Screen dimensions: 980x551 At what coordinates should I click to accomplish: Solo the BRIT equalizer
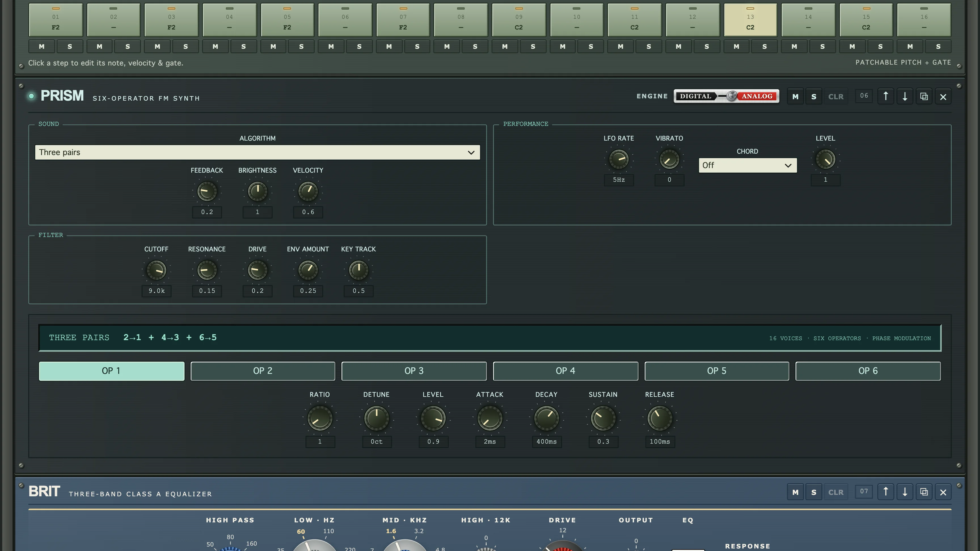814,492
